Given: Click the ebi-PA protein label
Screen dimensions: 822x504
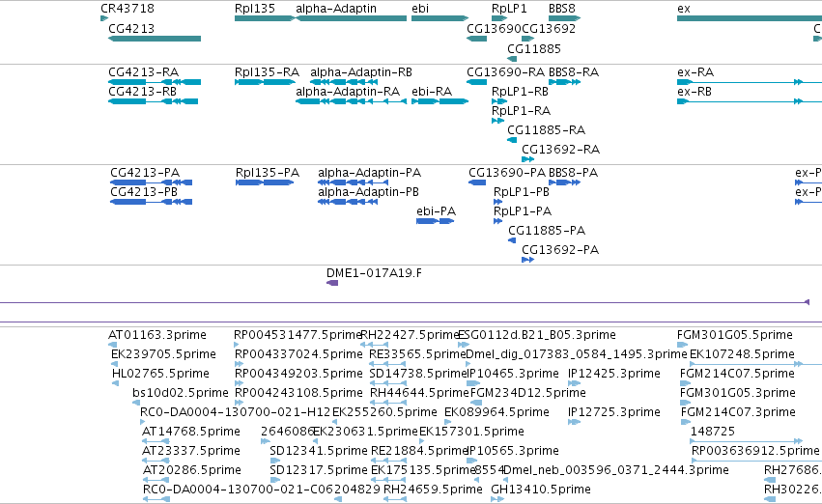Looking at the screenshot, I should point(437,211).
